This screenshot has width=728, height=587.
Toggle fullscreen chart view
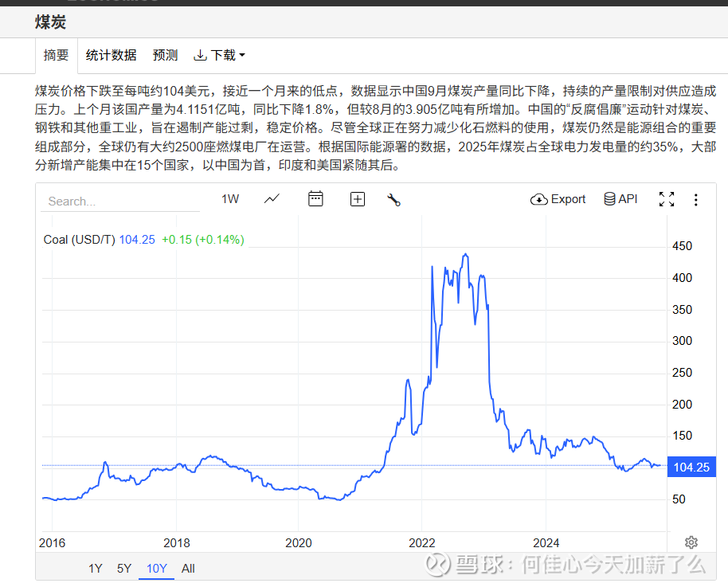(x=667, y=199)
